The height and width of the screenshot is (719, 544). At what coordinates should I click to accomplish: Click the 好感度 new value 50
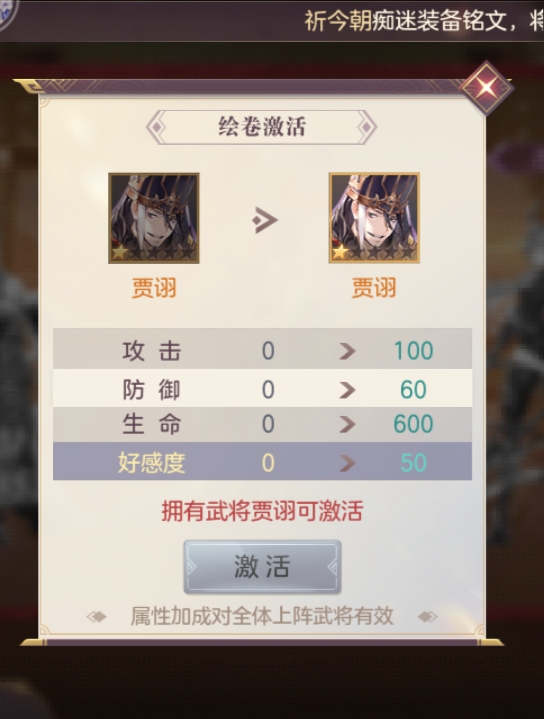[413, 463]
